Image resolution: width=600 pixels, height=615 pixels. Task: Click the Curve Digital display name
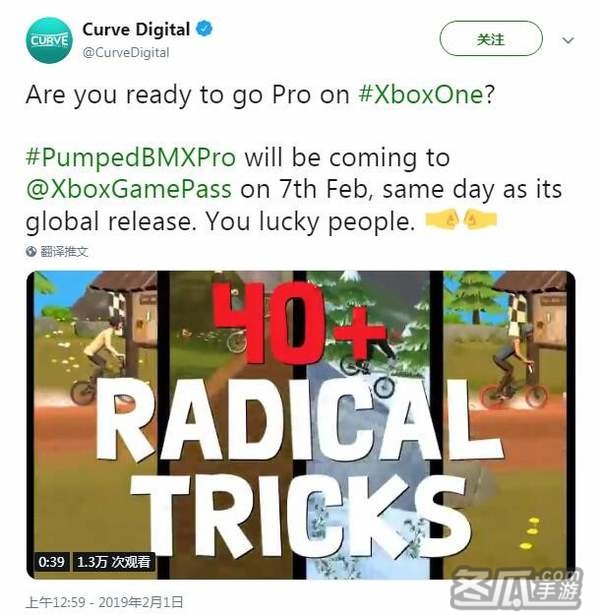pos(136,29)
